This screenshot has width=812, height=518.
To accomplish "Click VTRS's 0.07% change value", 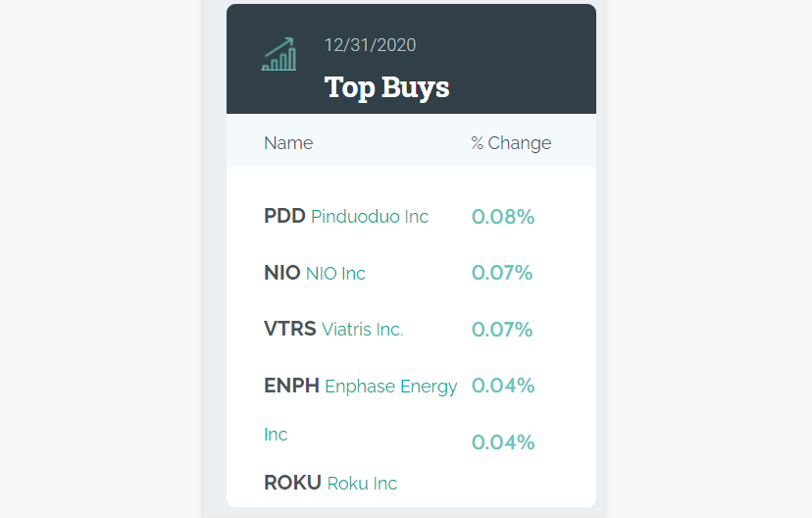I will point(502,330).
